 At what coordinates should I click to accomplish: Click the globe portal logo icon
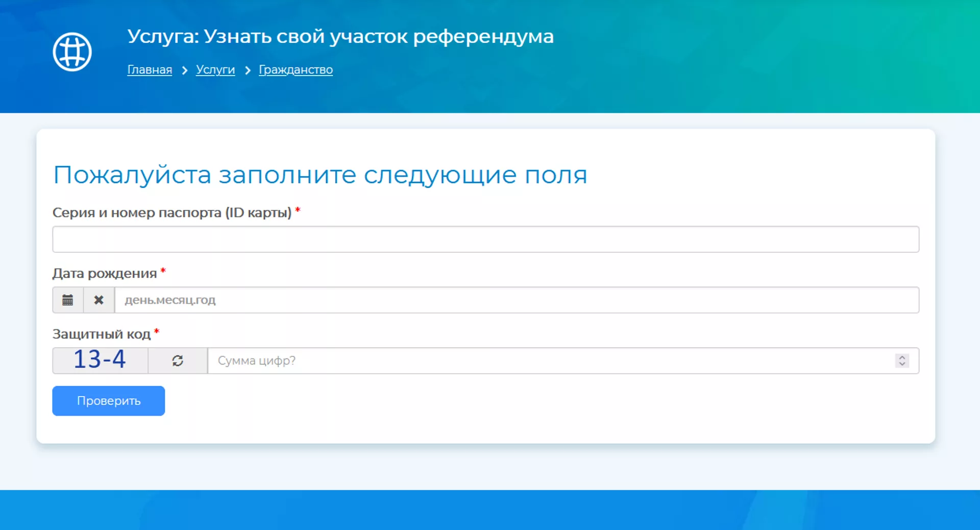[x=72, y=52]
